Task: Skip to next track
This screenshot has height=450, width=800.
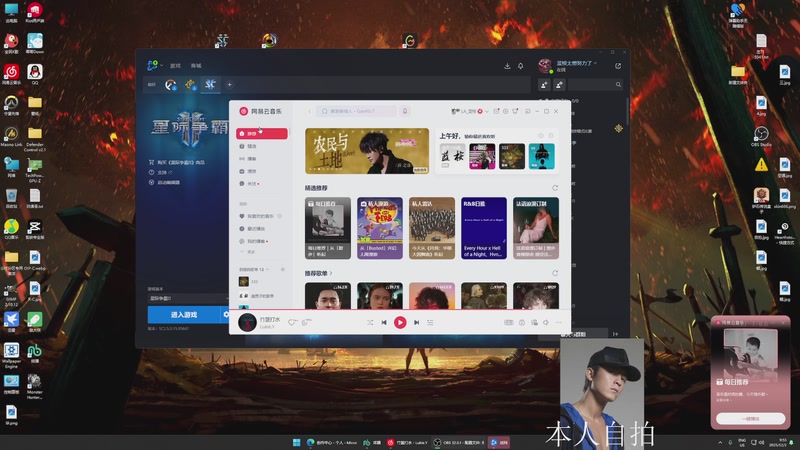Action: click(416, 322)
